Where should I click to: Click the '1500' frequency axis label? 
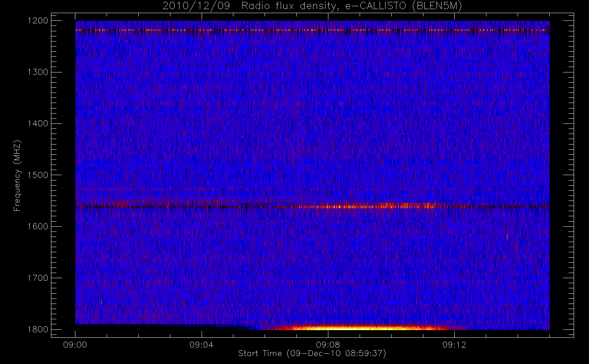[38, 175]
